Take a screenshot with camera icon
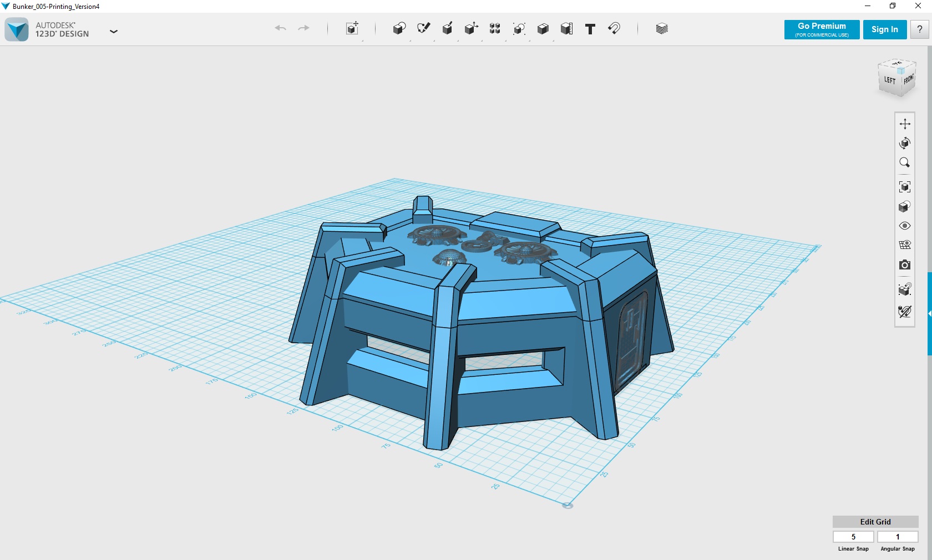This screenshot has width=932, height=560. 905,265
